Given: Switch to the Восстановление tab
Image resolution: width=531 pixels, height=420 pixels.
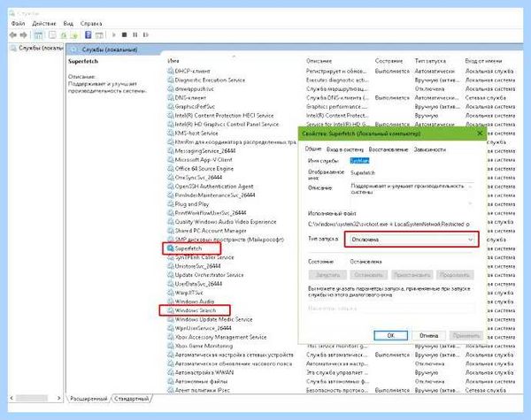Looking at the screenshot, I should [389, 149].
